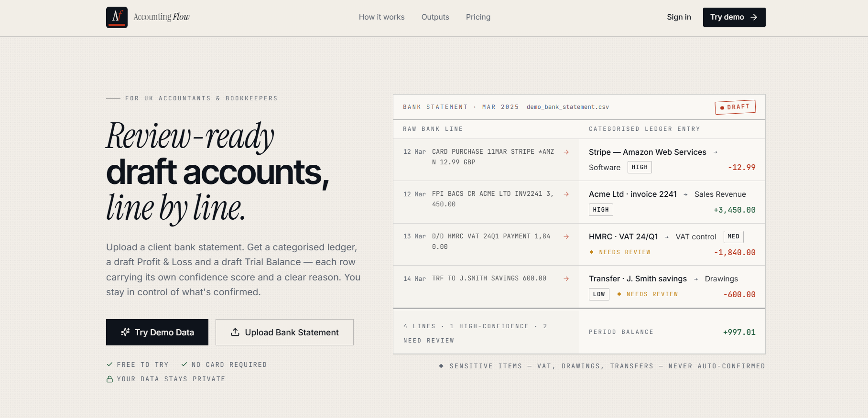Image resolution: width=868 pixels, height=418 pixels.
Task: Choose Upload Bank Statement button
Action: point(284,332)
